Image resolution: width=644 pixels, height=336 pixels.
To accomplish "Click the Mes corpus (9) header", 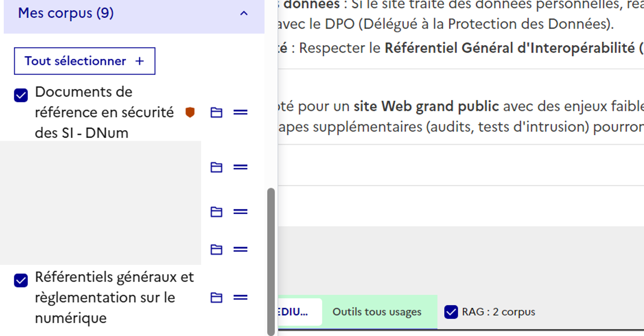I will [66, 13].
